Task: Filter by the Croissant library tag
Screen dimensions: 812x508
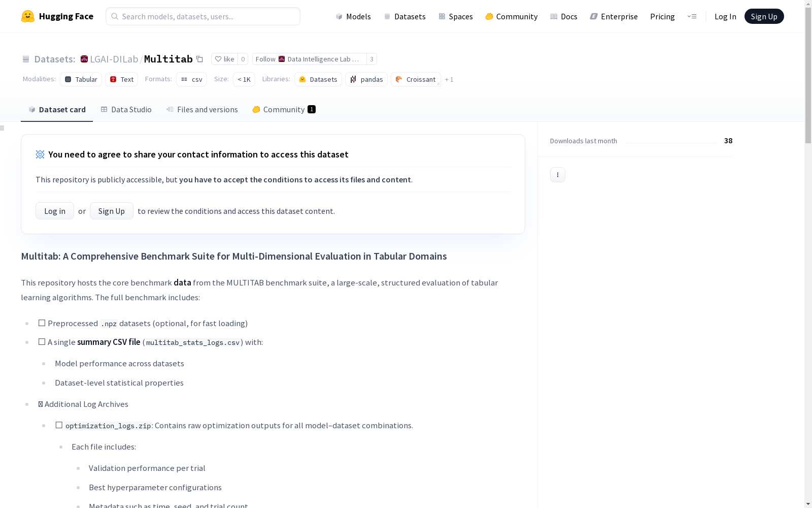Action: [416, 79]
